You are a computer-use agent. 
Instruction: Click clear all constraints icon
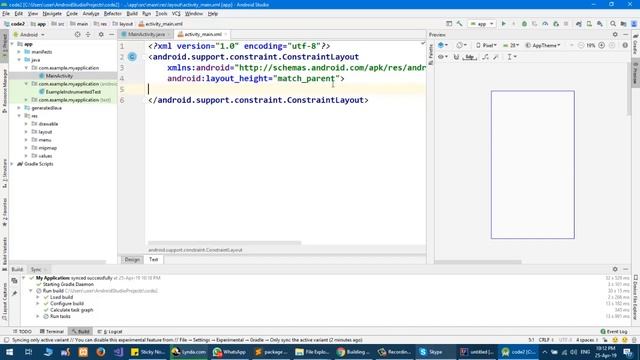point(485,57)
